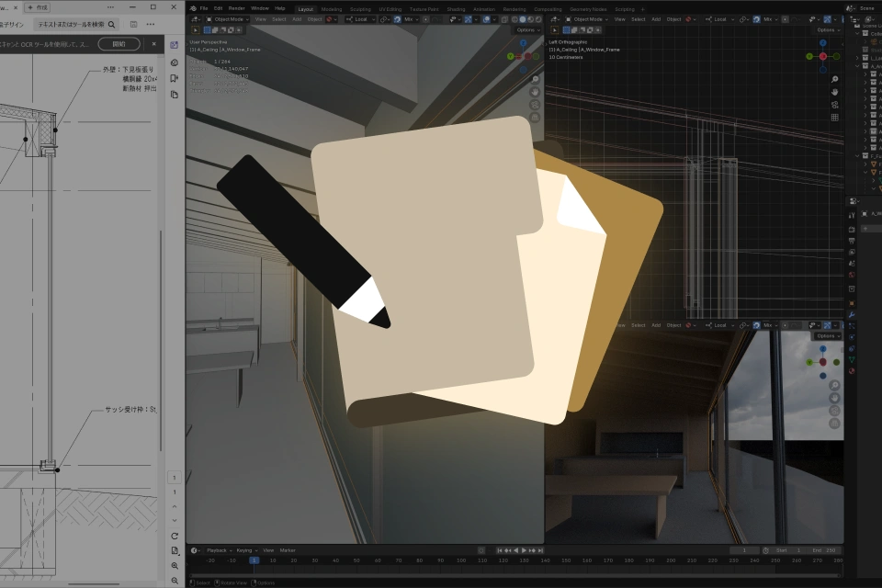Click zoom magnifier gizmo in rendered bottom-right viewport

[835, 386]
